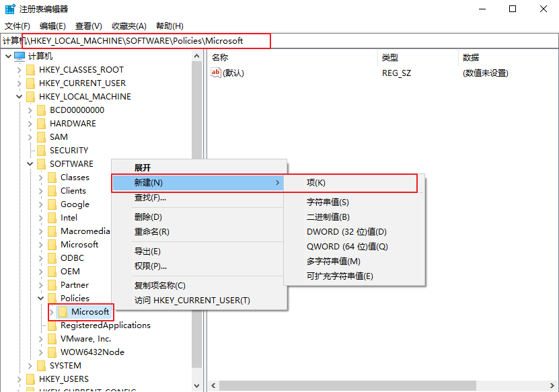Click the (默认) string value icon

point(216,73)
